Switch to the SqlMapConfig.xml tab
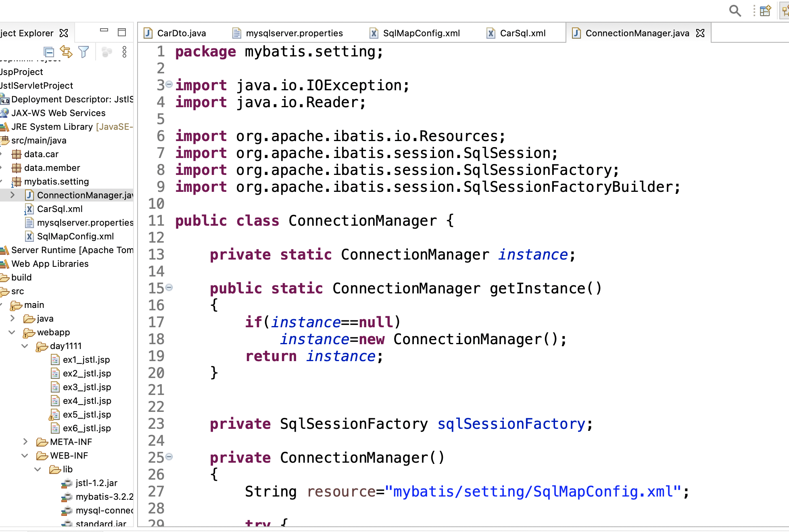This screenshot has width=789, height=532. [x=421, y=33]
